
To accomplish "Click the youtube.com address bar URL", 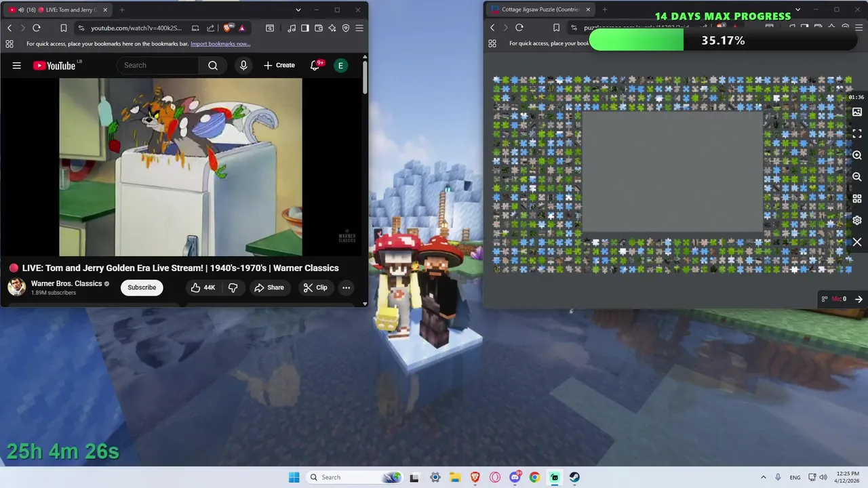I will coord(136,28).
